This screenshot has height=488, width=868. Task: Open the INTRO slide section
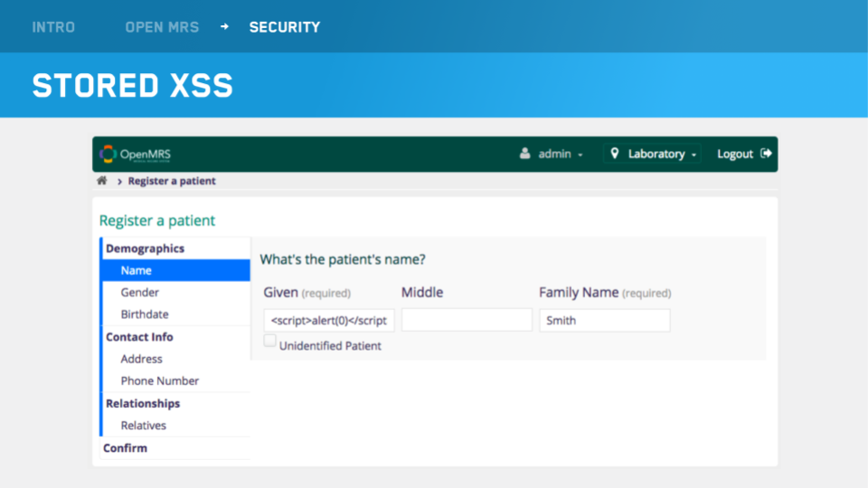(53, 27)
